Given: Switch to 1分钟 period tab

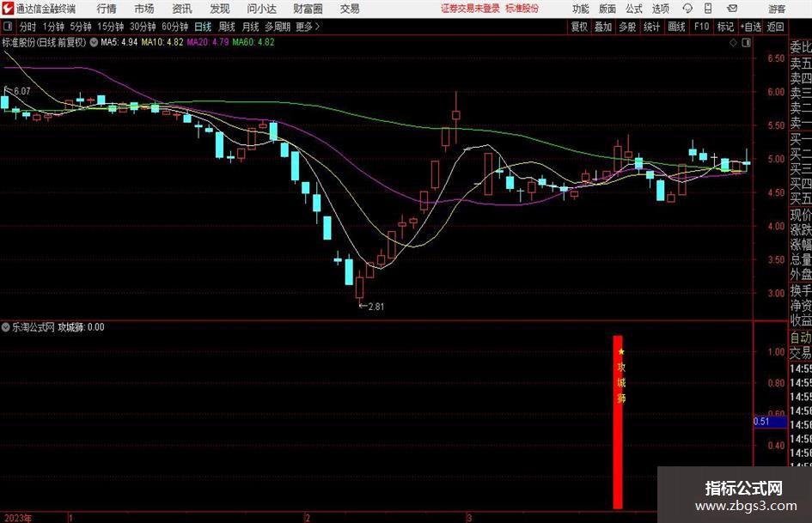Looking at the screenshot, I should [x=53, y=27].
